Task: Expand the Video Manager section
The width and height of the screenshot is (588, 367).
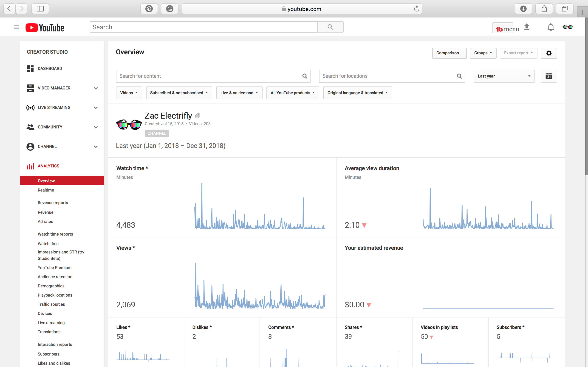Action: tap(96, 88)
